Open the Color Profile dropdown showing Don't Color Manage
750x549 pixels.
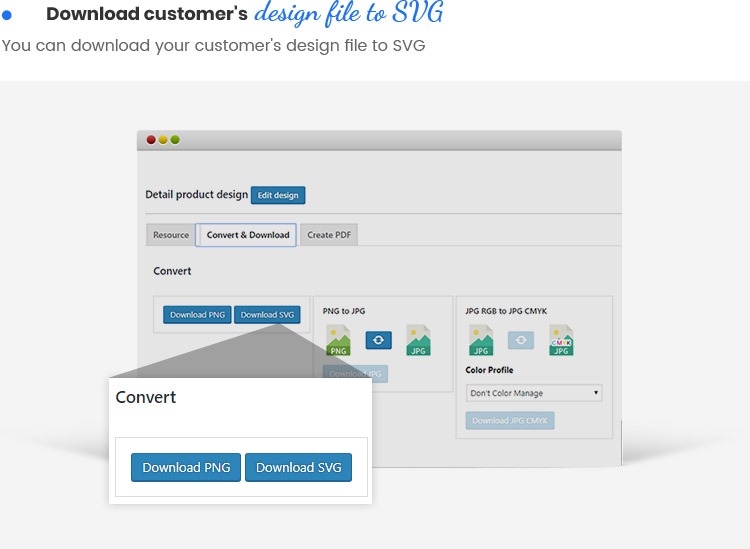(x=534, y=393)
